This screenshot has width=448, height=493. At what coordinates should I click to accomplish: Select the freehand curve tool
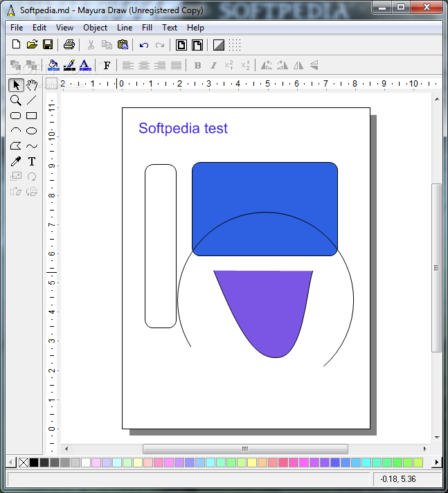coord(31,146)
